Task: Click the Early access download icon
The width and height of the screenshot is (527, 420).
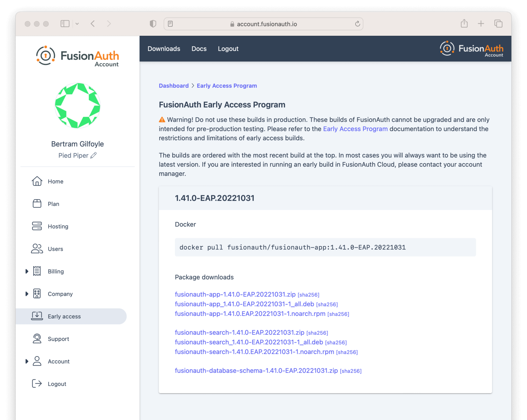Action: coord(37,316)
